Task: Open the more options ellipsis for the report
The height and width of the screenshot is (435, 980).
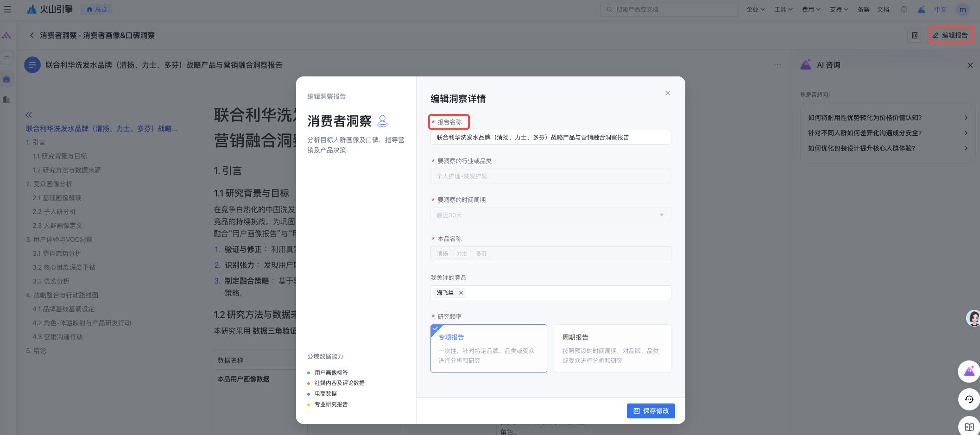Action: (x=778, y=65)
